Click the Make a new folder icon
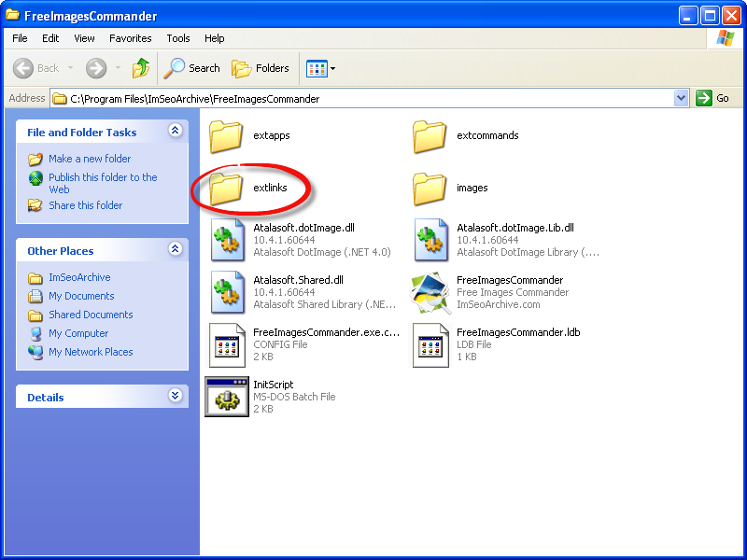The image size is (747, 560). (x=35, y=159)
